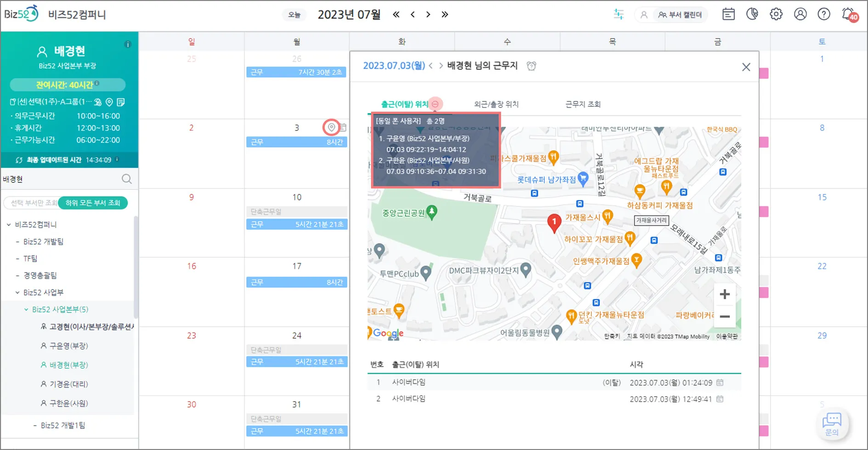The image size is (868, 450).
Task: Open settings gear icon
Action: (776, 14)
